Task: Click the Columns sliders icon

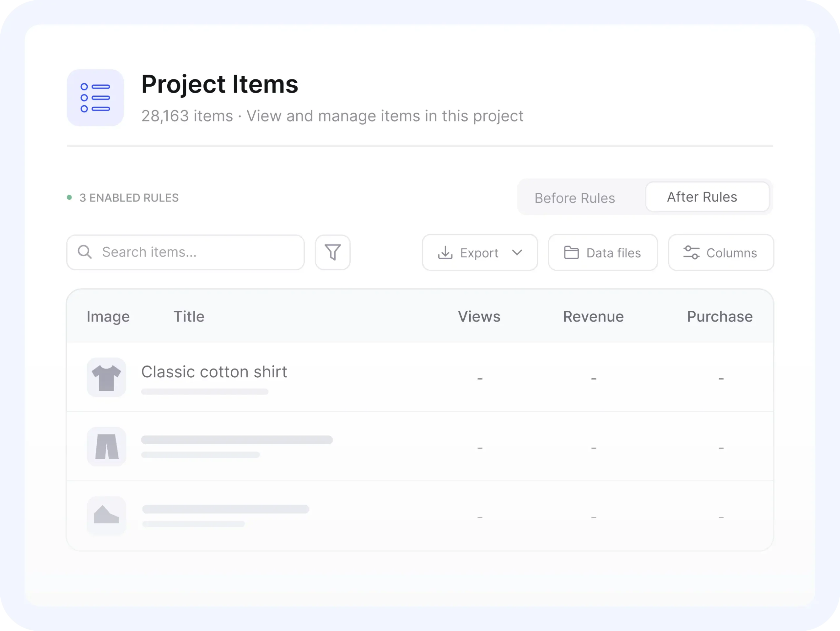Action: (x=691, y=252)
